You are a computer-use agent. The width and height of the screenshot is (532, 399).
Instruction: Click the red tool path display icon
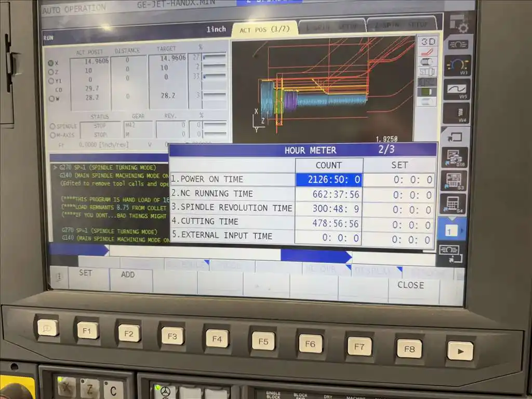pos(427,52)
